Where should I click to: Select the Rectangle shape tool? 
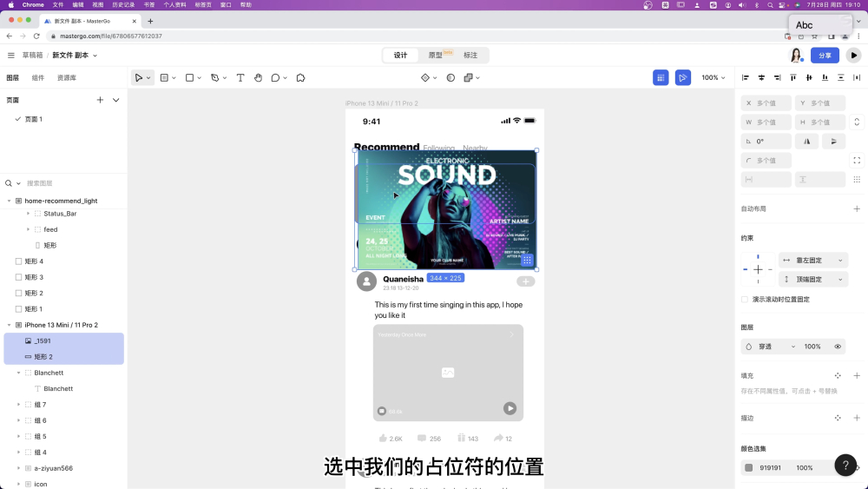click(x=189, y=78)
